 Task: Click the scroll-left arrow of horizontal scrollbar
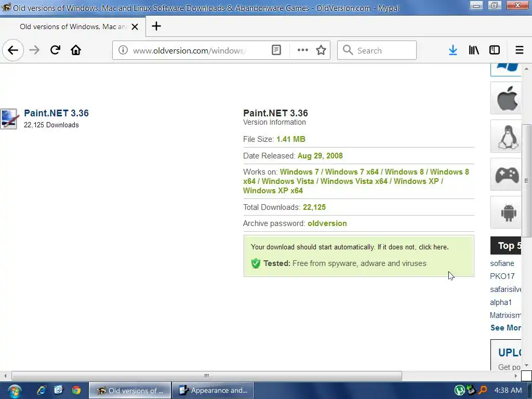pos(5,376)
